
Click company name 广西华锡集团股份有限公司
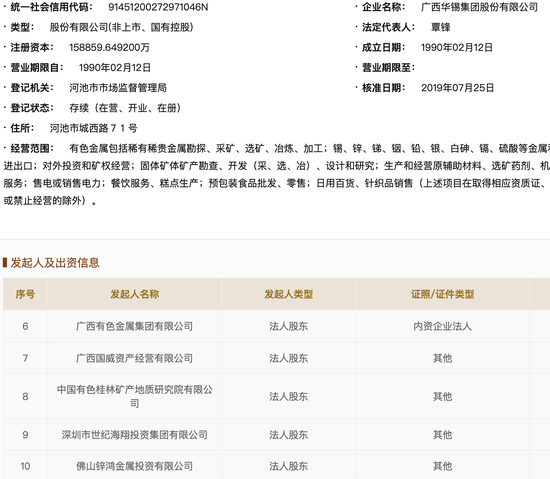479,7
